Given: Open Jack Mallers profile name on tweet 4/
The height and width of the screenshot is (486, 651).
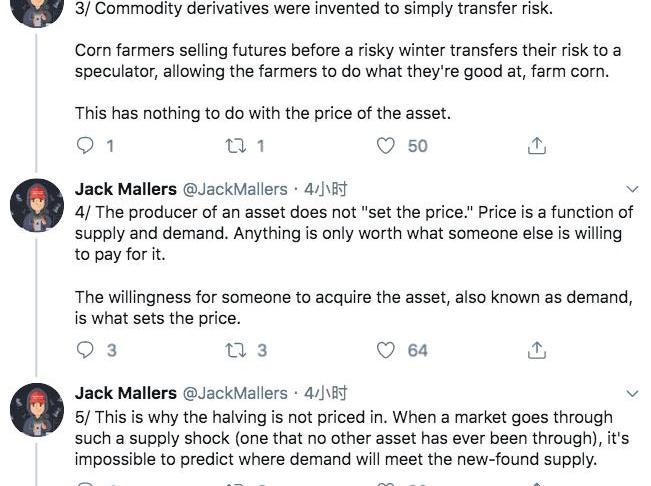Looking at the screenshot, I should (125, 189).
